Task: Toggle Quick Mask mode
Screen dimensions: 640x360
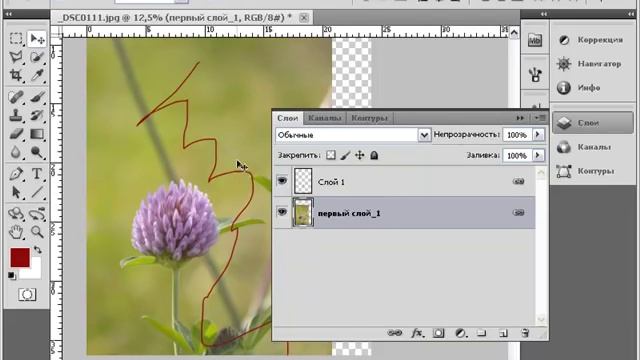Action: click(x=27, y=294)
